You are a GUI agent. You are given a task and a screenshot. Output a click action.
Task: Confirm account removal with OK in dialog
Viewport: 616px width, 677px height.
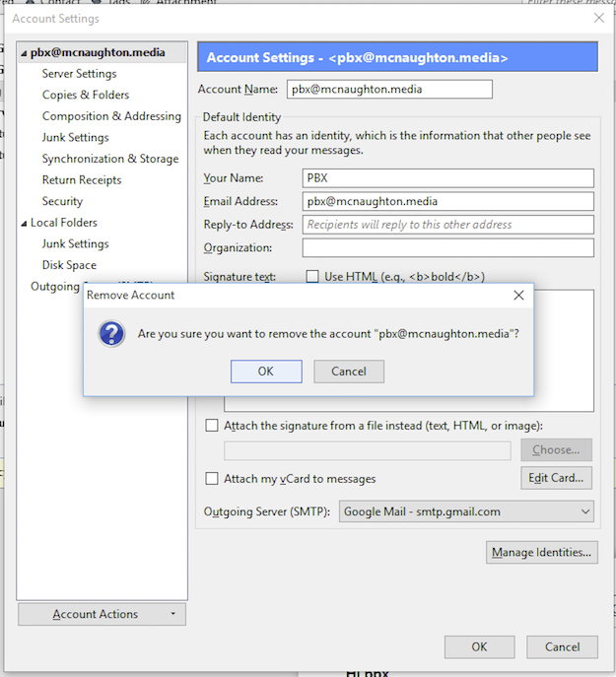[x=266, y=372]
